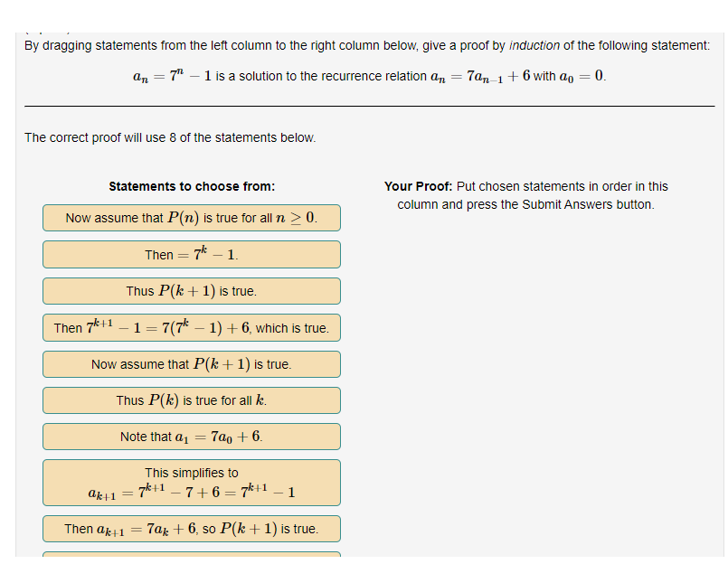Choose the statement "Then 7^(k+1) − 1 = 7(7^k − 1) + 6"
728x564 pixels.
pyautogui.click(x=191, y=327)
